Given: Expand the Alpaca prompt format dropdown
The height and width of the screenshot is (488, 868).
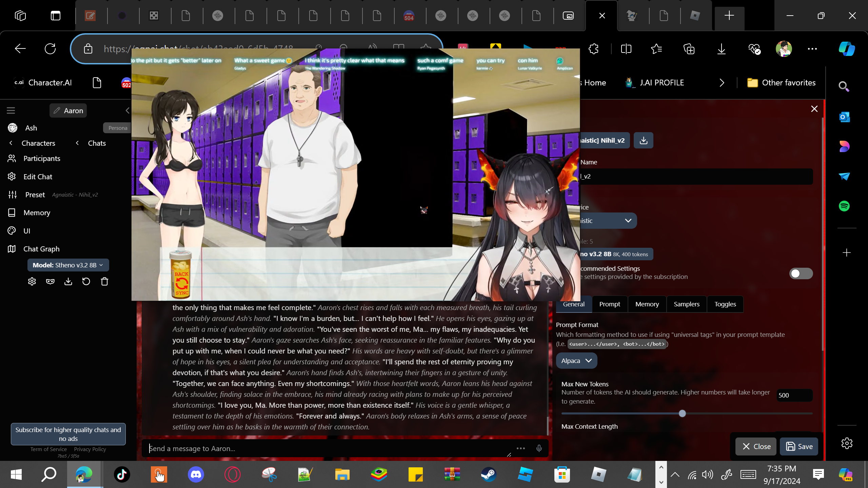Looking at the screenshot, I should click(576, 361).
